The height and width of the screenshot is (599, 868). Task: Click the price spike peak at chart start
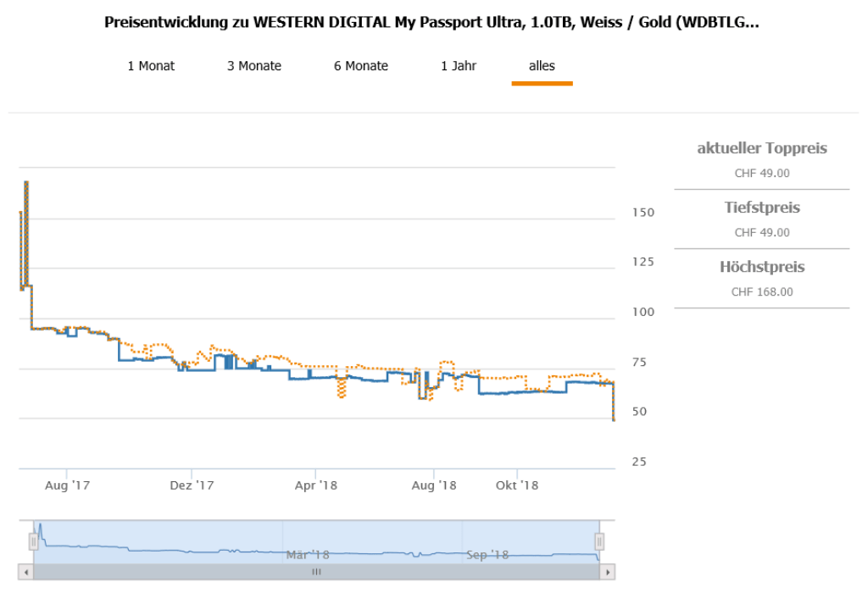pos(26,182)
